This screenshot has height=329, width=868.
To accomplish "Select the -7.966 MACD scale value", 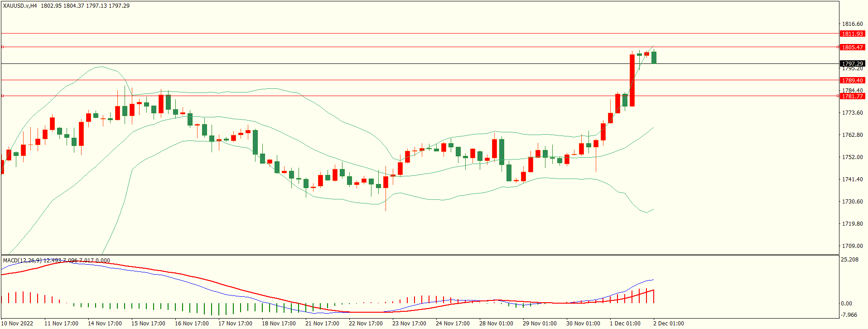I will (x=849, y=315).
